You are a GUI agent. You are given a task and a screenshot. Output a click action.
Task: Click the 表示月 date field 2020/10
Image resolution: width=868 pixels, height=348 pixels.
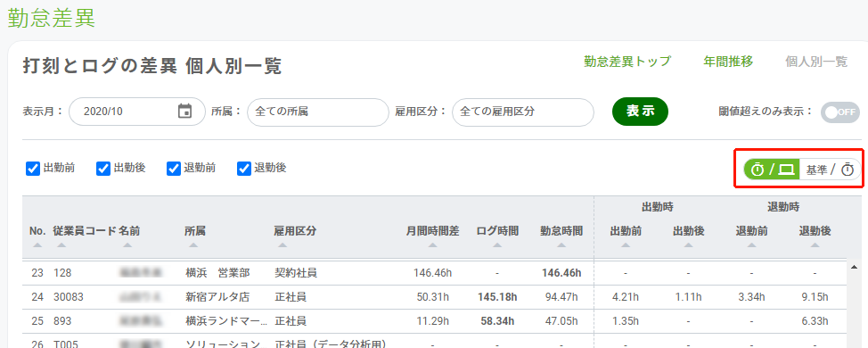(x=136, y=112)
